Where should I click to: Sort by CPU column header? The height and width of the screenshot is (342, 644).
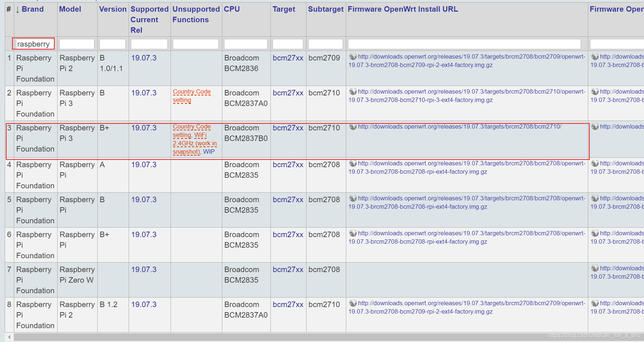pyautogui.click(x=232, y=9)
